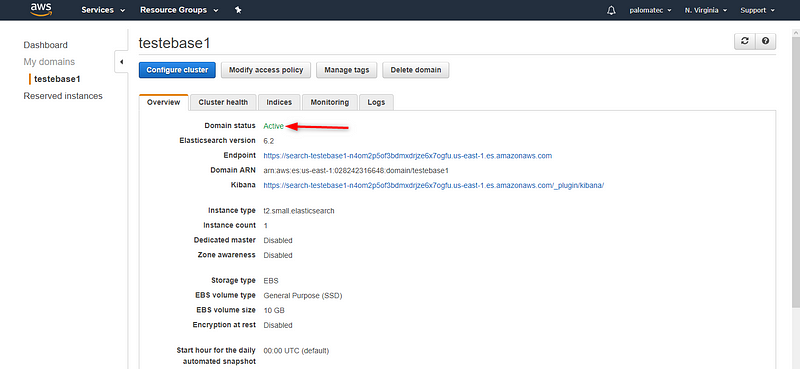This screenshot has width=800, height=369.
Task: Click the EBS storage type value
Action: click(x=271, y=281)
